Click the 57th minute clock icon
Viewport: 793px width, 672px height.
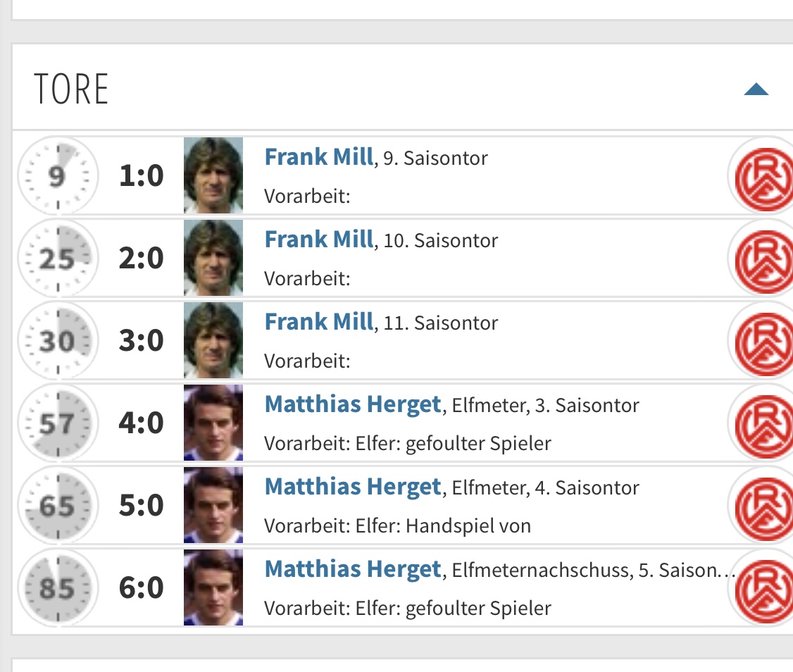tap(56, 423)
